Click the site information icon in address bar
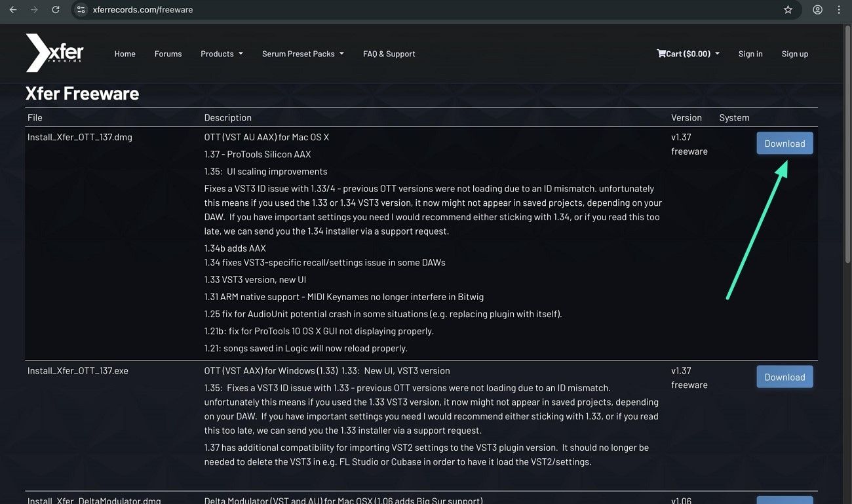852x504 pixels. pyautogui.click(x=81, y=10)
